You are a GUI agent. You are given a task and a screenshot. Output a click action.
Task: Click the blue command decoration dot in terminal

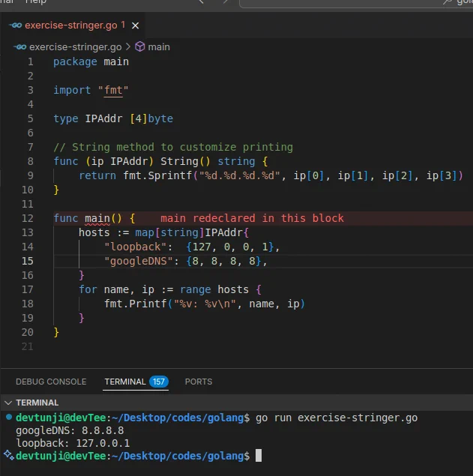tap(8, 418)
